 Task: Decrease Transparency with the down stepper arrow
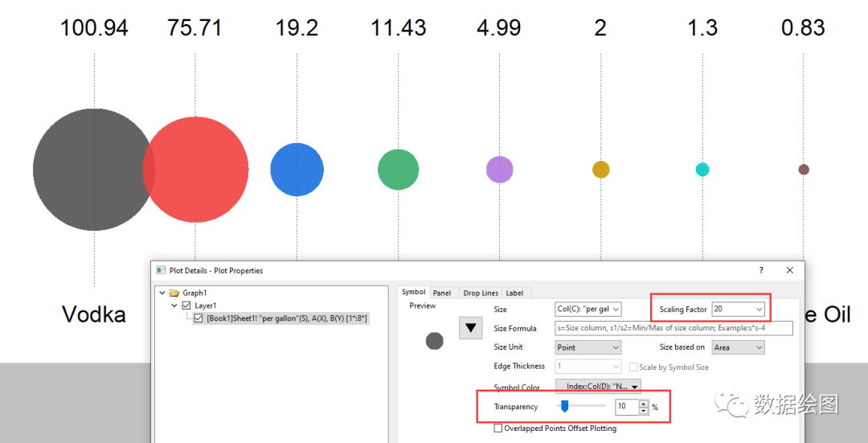[643, 411]
